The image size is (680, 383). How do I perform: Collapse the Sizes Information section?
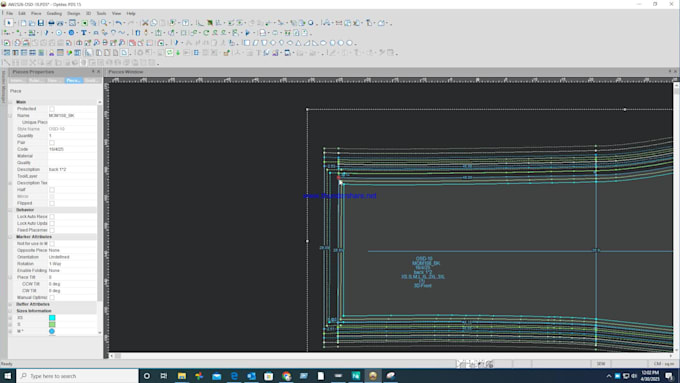11,311
